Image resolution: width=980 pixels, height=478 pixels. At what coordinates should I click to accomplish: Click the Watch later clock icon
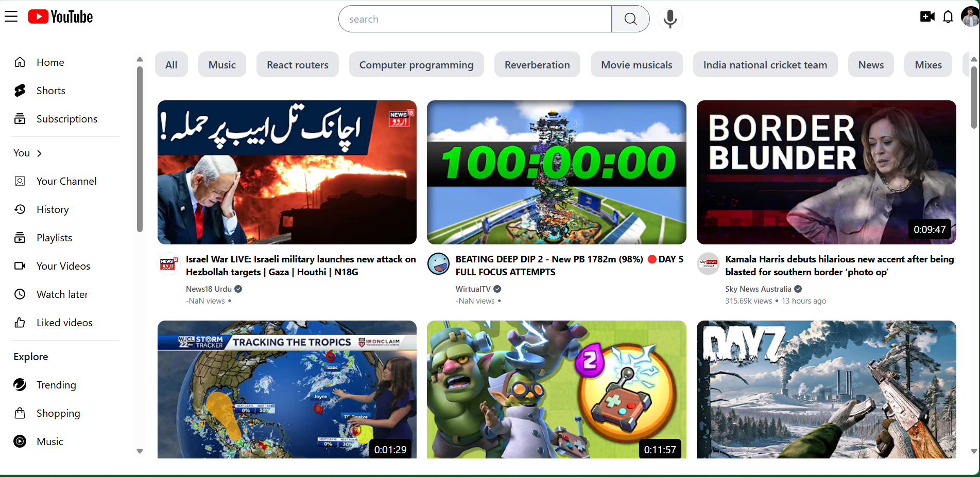coord(20,294)
